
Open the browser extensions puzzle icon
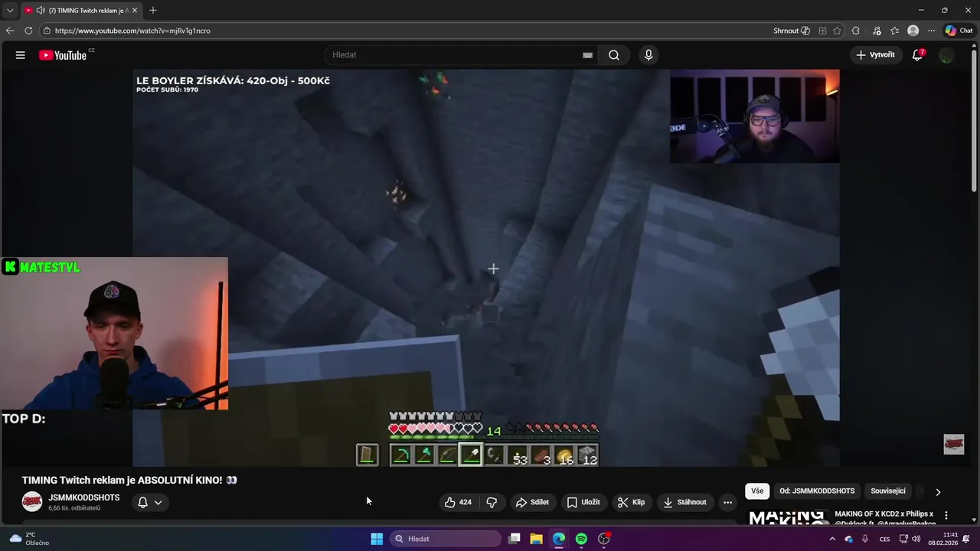click(x=856, y=31)
